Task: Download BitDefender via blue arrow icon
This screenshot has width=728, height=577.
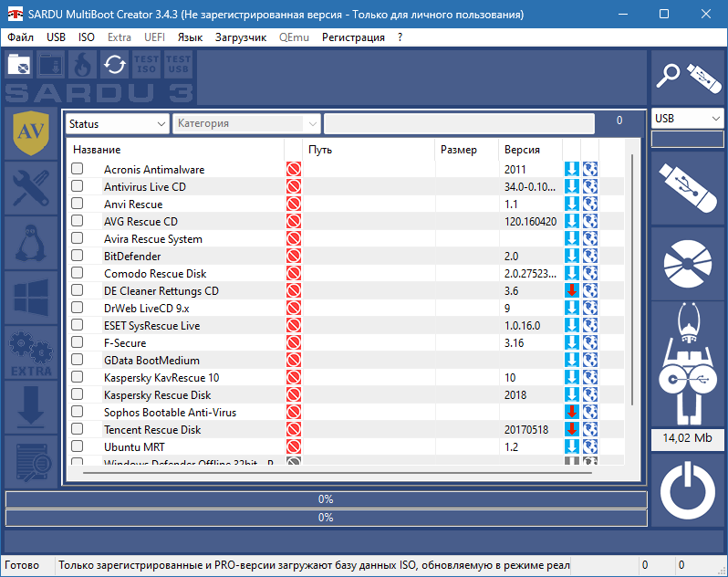Action: click(571, 256)
